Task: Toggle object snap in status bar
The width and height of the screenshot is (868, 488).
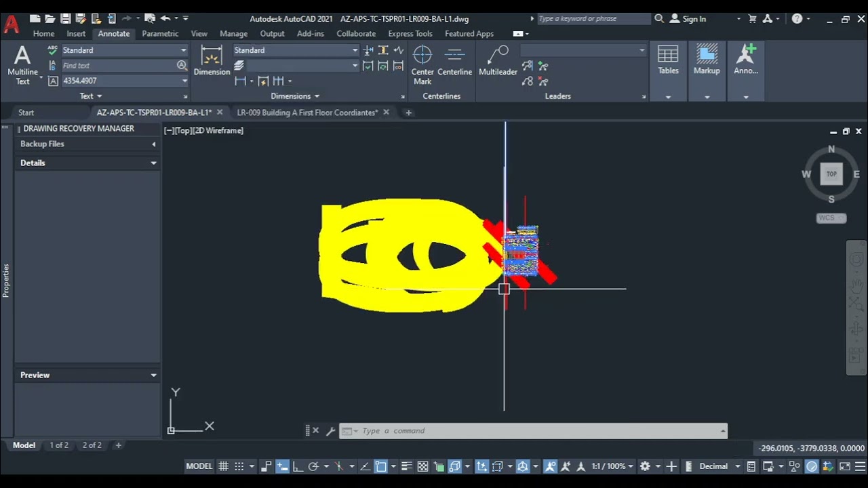Action: point(381,466)
